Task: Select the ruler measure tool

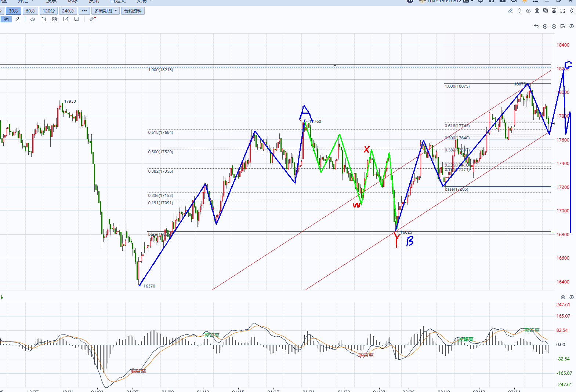Action: point(93,19)
